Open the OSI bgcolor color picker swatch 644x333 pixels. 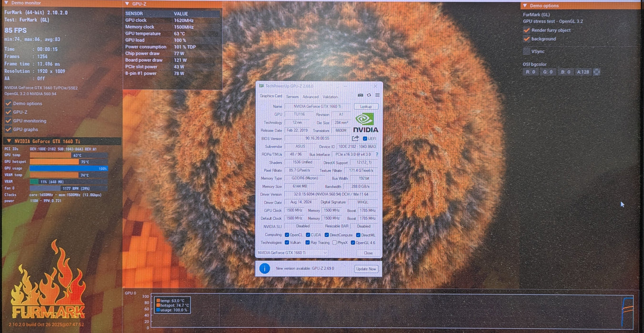coord(596,72)
